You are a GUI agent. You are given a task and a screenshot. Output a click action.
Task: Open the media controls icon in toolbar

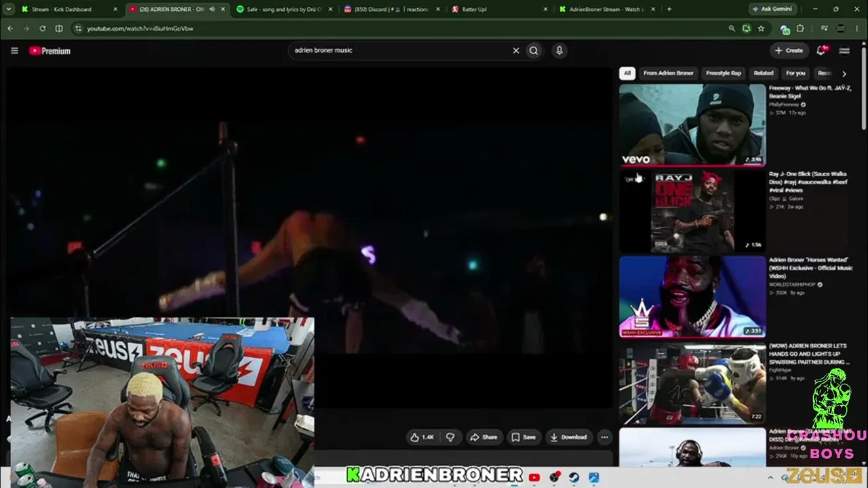tap(824, 28)
